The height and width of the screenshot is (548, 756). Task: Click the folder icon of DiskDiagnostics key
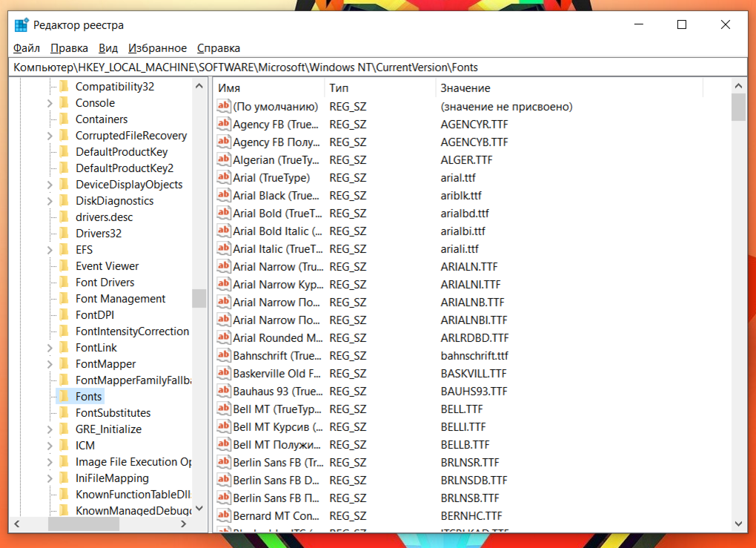(x=64, y=201)
